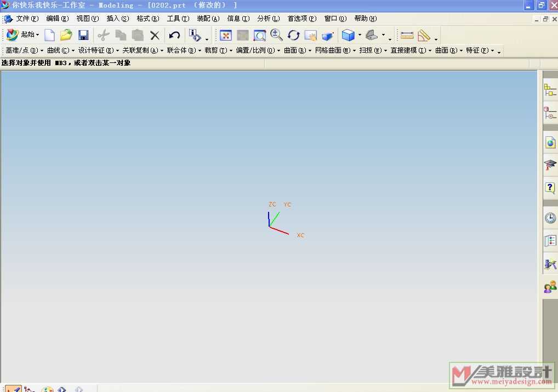Screen dimensions: 558x392
Task: Open the 曲线 (Curve) toolbar dropdown
Action: pyautogui.click(x=61, y=50)
